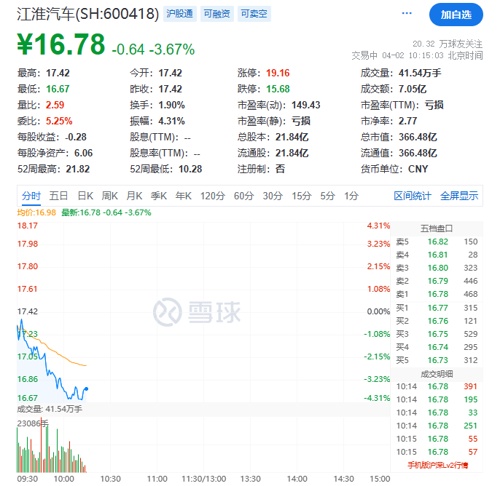Open the 区间统计 range statistics link
Screen dimensions: 500x486
coord(412,196)
